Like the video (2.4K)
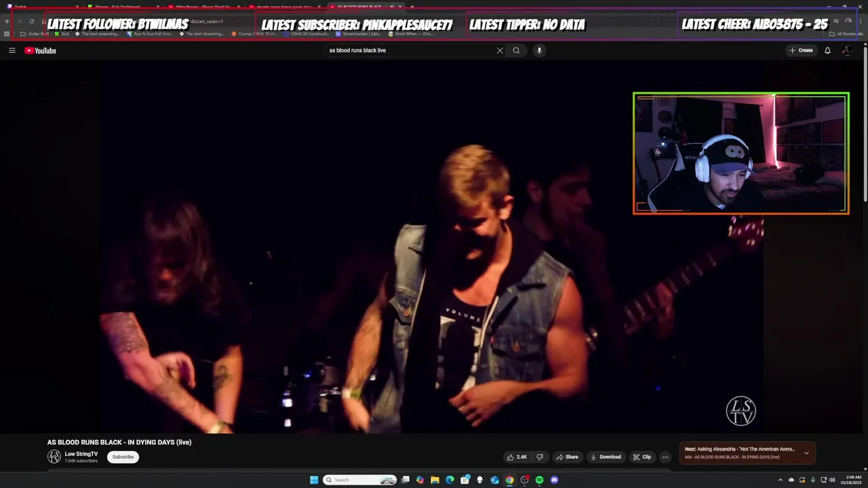This screenshot has height=488, width=868. tap(517, 457)
